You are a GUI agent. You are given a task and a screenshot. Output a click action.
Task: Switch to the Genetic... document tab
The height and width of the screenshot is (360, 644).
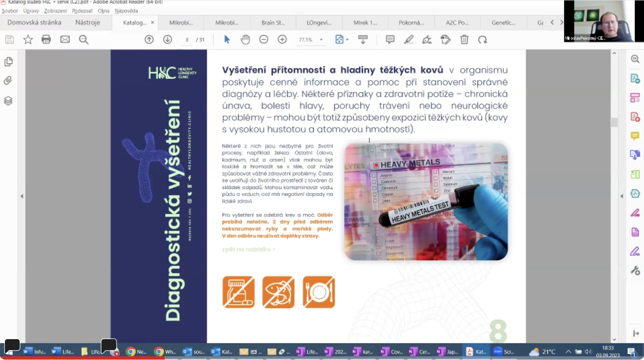(503, 22)
